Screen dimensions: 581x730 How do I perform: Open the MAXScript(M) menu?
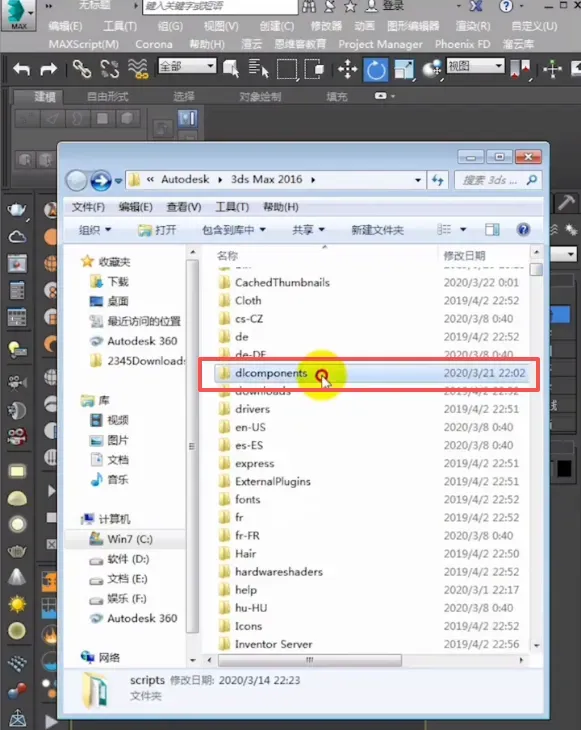coord(84,44)
